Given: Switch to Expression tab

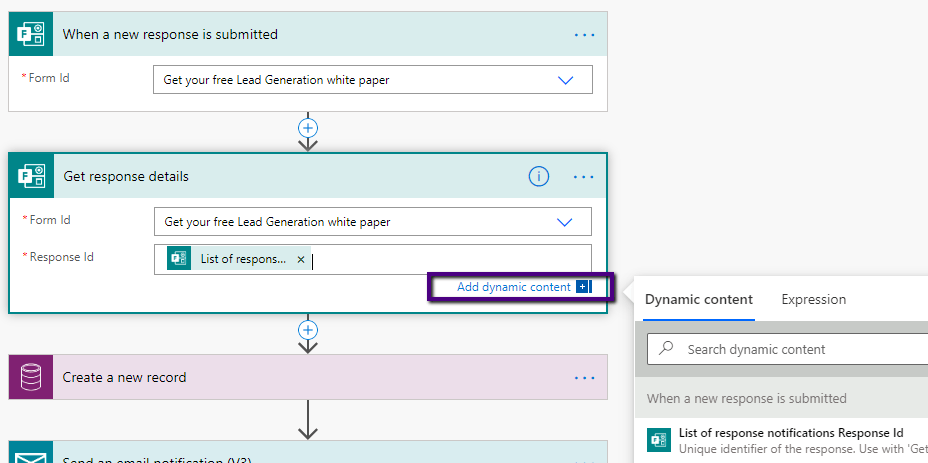Looking at the screenshot, I should pos(813,299).
